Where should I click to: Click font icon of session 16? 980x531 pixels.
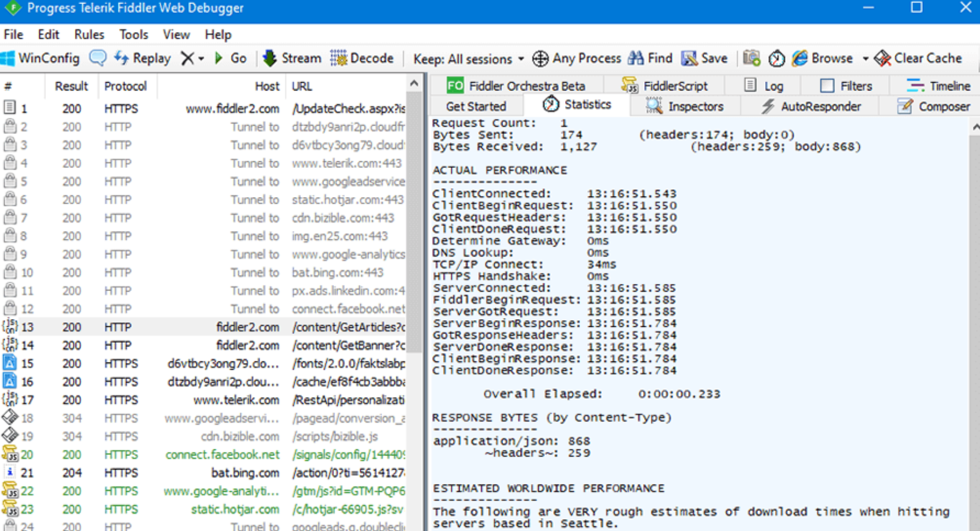point(10,381)
